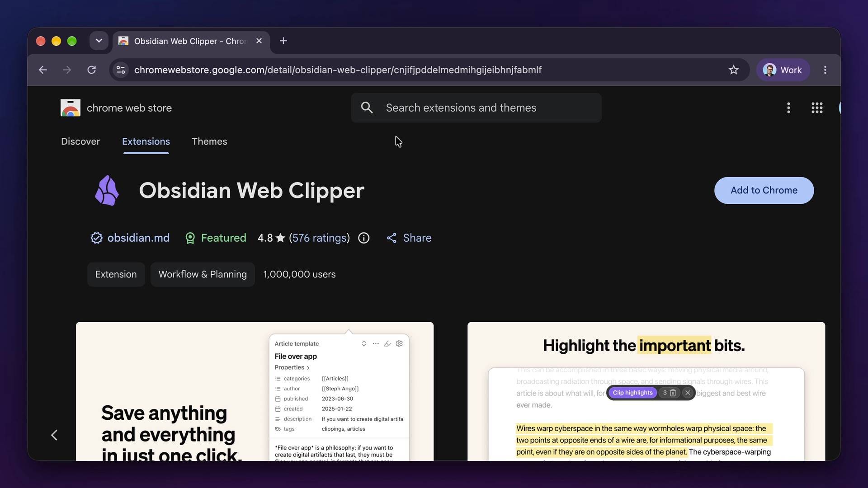This screenshot has width=868, height=488.
Task: Go back to previous page in browser
Action: pyautogui.click(x=43, y=70)
